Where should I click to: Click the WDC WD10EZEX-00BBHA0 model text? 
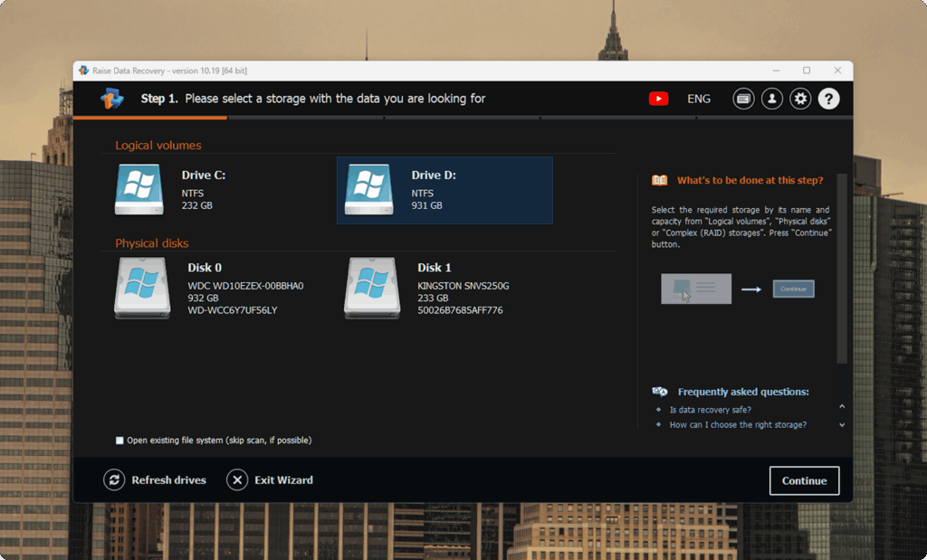click(x=245, y=286)
